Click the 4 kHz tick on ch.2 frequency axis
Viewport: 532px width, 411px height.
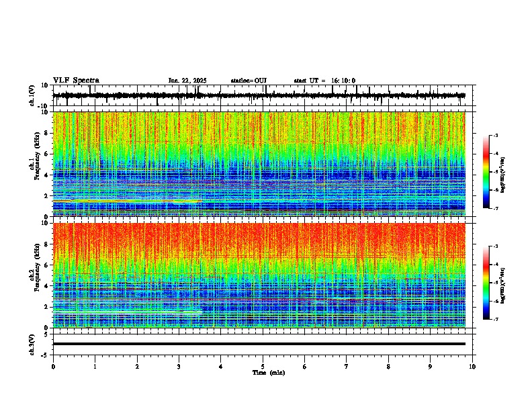coord(47,286)
